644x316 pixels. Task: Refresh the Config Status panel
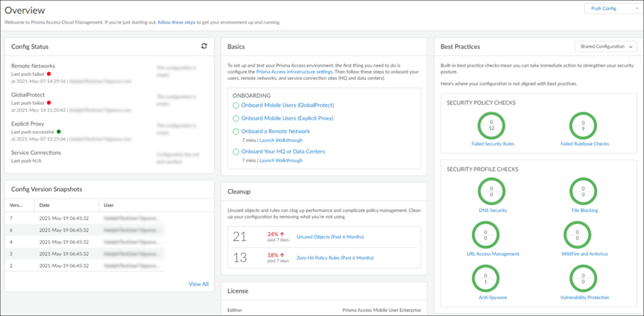click(204, 46)
